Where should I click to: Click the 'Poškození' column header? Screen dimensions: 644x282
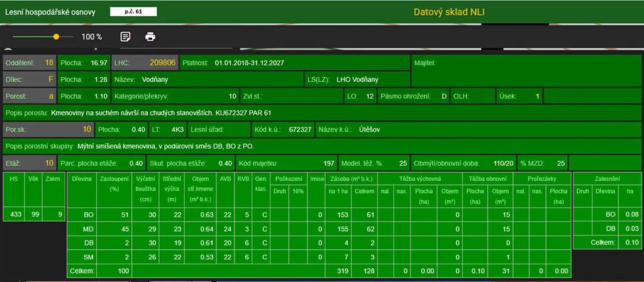(x=288, y=179)
